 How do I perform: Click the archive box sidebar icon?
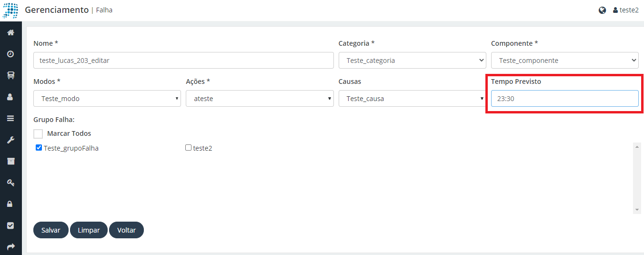click(x=10, y=161)
